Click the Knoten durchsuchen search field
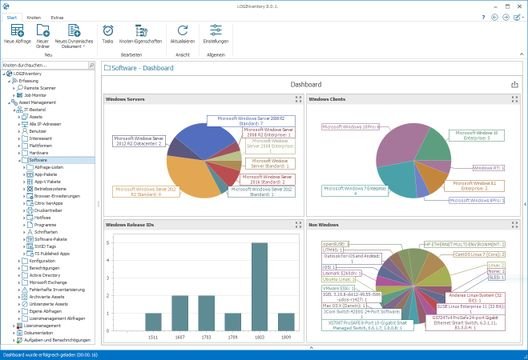 pos(45,65)
